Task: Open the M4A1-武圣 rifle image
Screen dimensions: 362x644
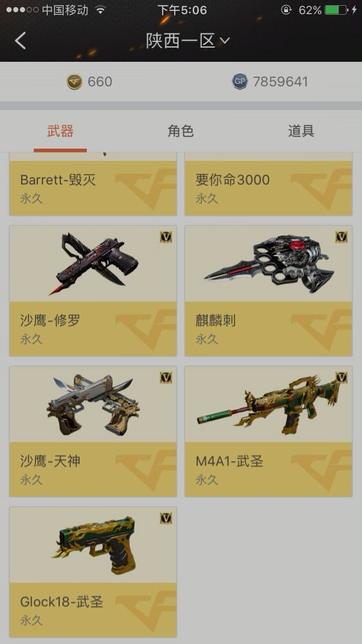Action: [269, 404]
